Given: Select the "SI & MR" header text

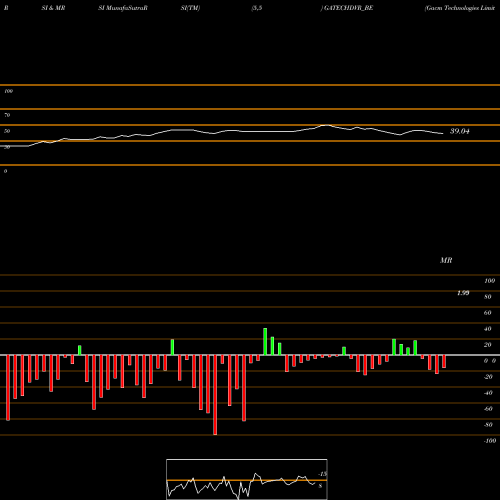Looking at the screenshot, I should tap(53, 8).
